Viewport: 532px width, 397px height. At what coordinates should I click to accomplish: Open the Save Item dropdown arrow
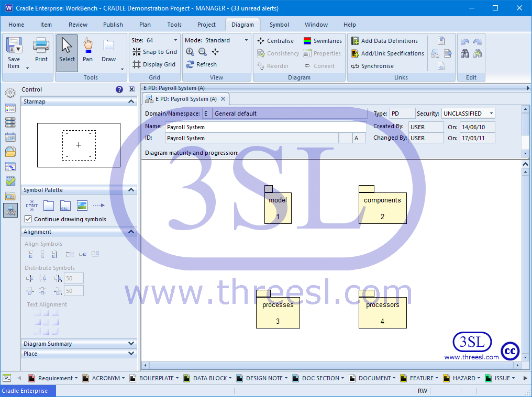27,68
